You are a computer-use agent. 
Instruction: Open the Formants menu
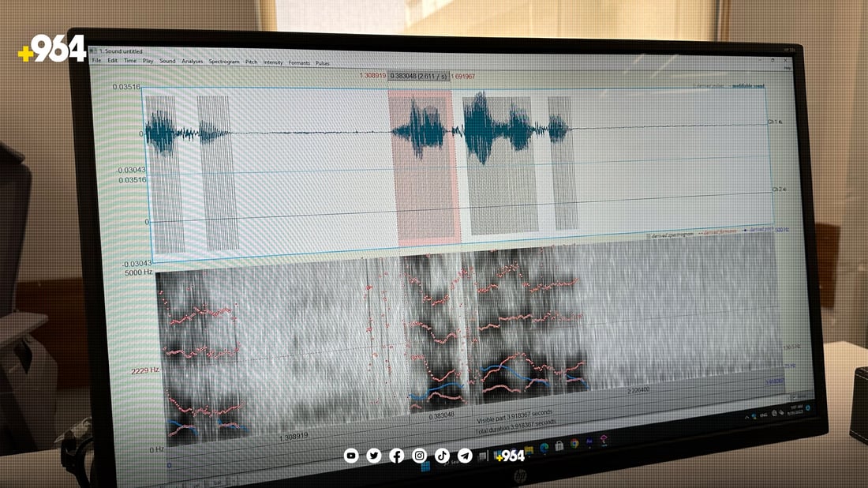click(299, 63)
